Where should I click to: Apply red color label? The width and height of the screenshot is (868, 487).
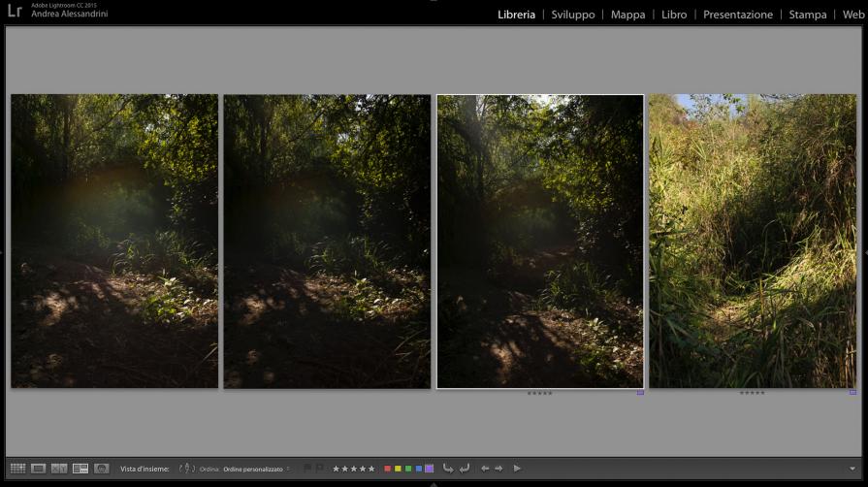[388, 469]
